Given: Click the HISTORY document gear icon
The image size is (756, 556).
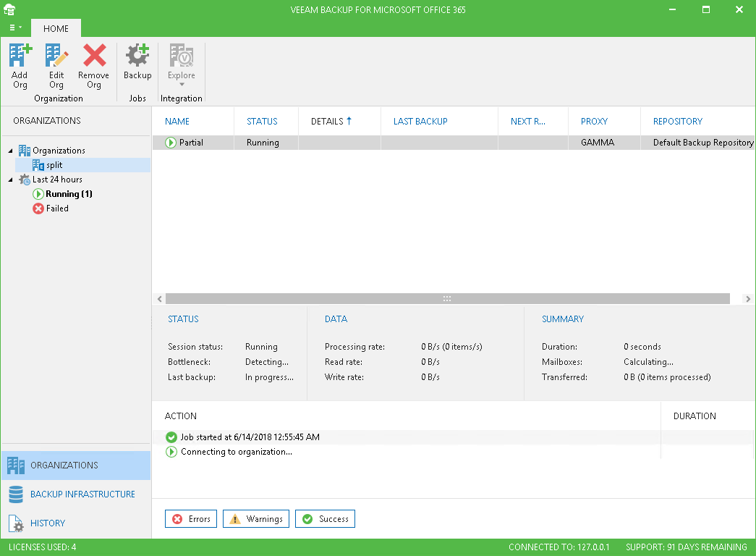Looking at the screenshot, I should [16, 523].
